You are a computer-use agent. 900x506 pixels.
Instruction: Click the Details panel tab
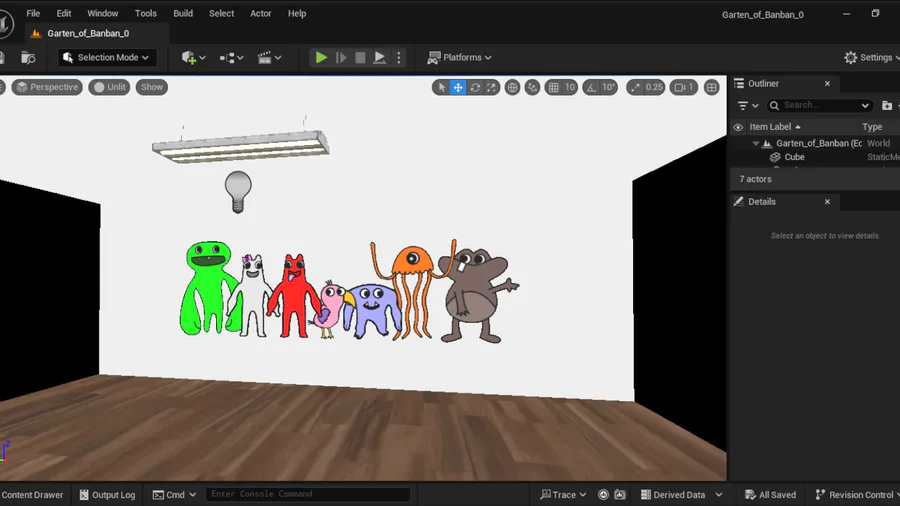point(762,202)
